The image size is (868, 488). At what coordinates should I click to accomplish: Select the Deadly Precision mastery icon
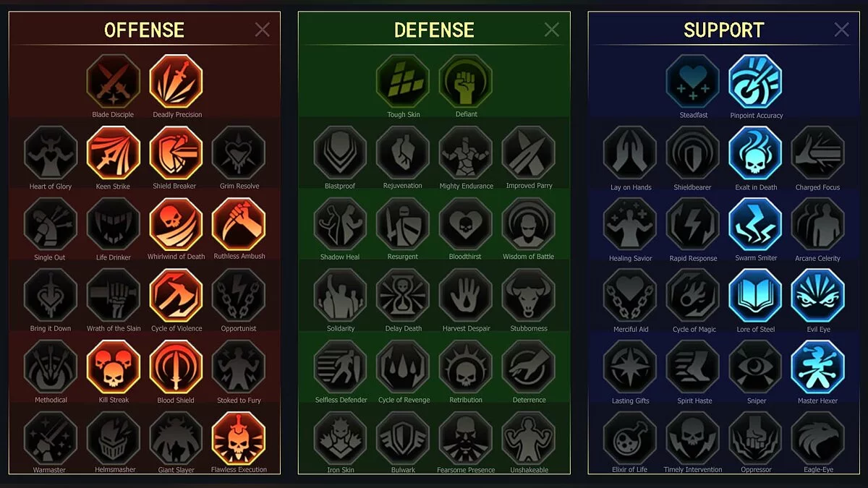[176, 81]
